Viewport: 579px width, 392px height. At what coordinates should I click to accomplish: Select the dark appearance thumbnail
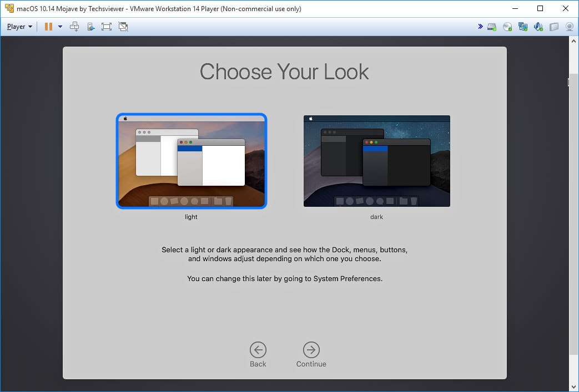click(x=376, y=161)
